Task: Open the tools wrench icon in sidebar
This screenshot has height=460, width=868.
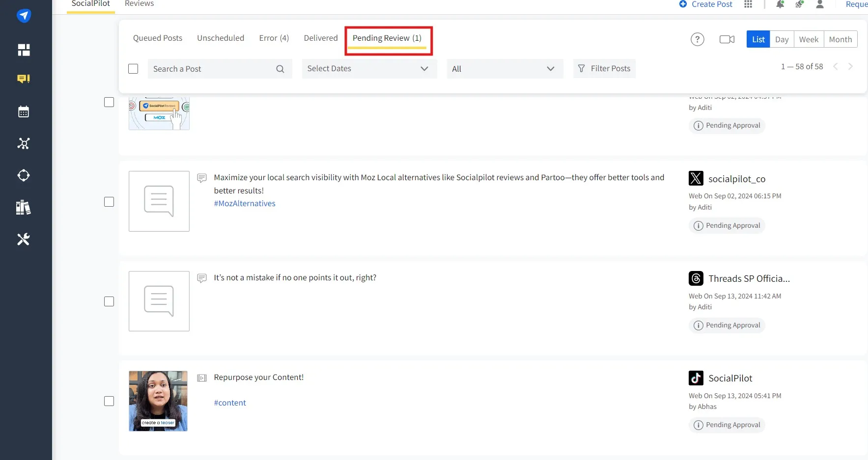Action: click(x=24, y=239)
